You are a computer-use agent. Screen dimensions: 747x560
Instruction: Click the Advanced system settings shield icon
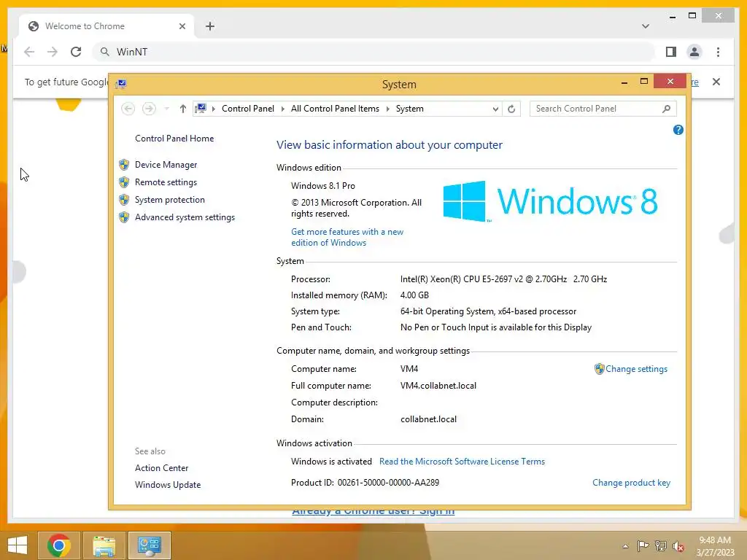pos(124,217)
